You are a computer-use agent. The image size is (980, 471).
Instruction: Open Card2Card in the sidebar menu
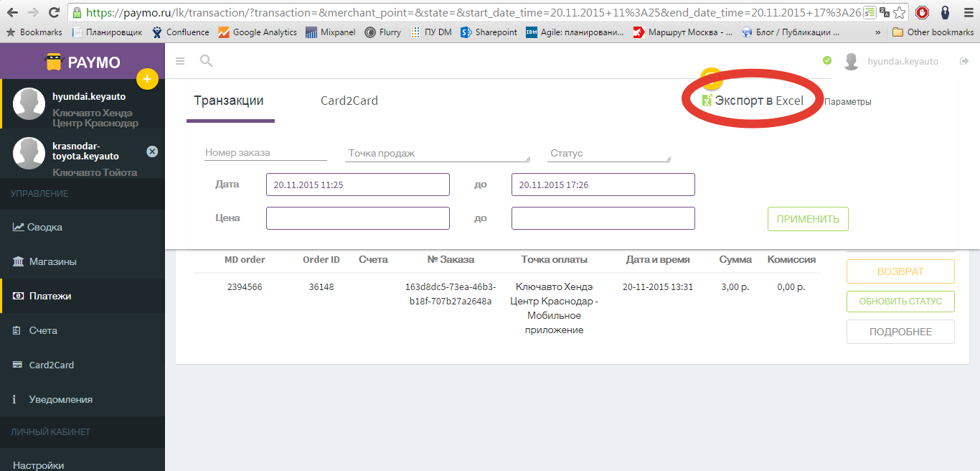[x=83, y=365]
